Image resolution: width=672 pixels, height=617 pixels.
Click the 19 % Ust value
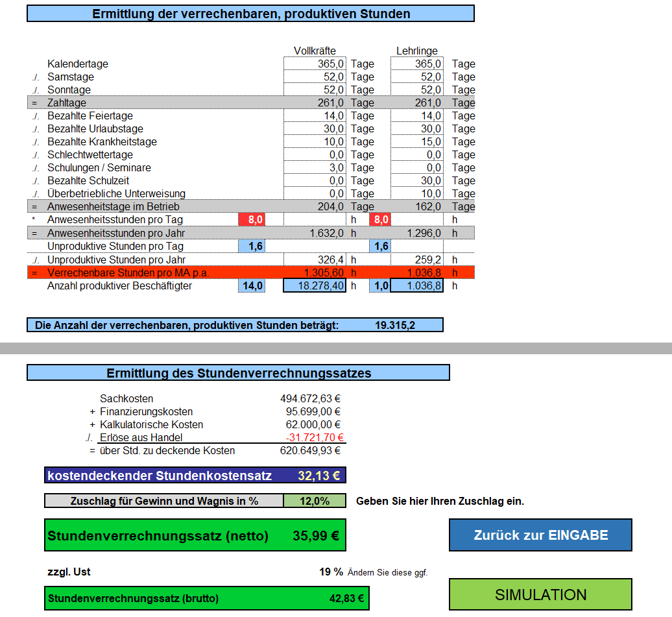tap(331, 572)
